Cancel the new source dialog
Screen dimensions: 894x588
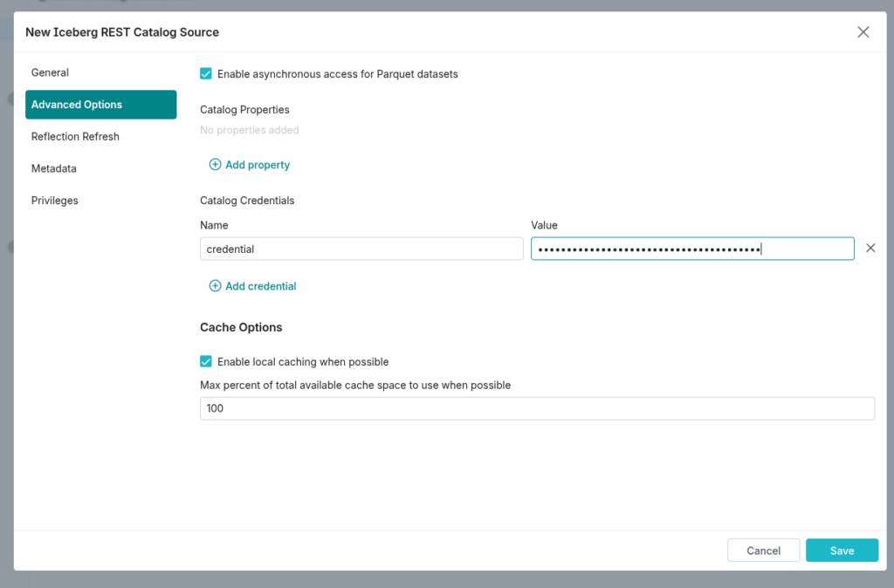click(763, 550)
